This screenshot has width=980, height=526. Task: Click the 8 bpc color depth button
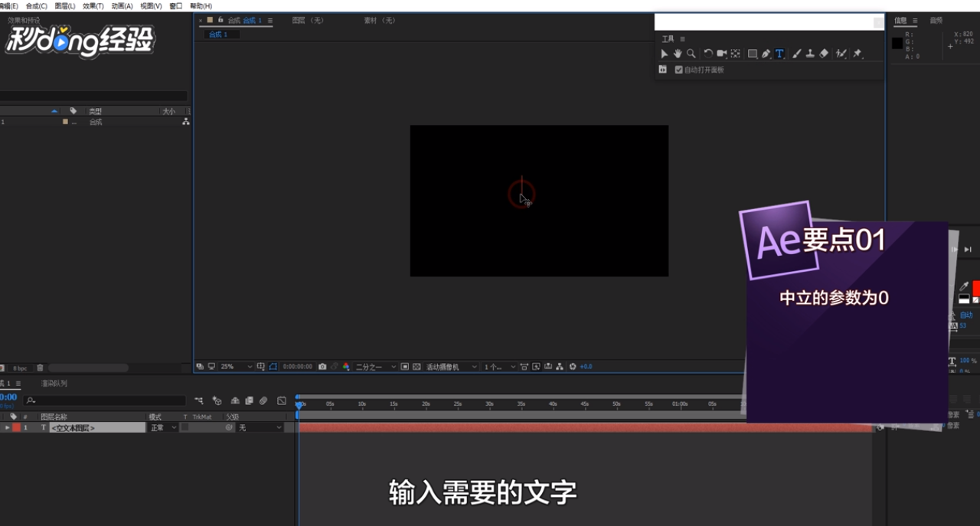click(20, 368)
